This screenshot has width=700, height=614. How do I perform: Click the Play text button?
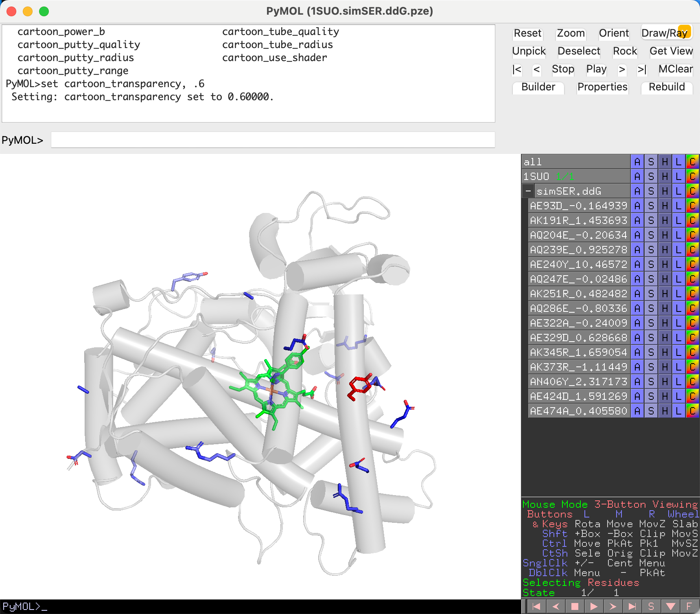pyautogui.click(x=596, y=69)
